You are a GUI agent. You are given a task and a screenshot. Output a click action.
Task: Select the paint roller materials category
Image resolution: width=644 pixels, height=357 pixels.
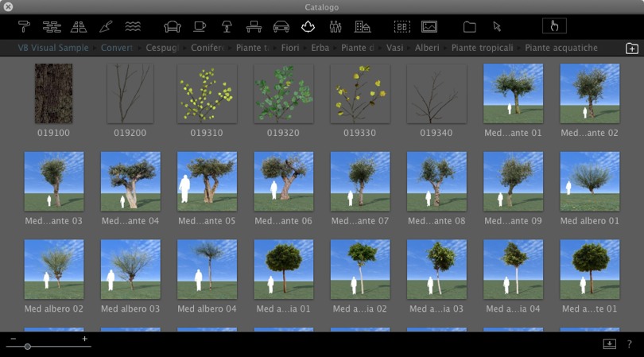24,27
